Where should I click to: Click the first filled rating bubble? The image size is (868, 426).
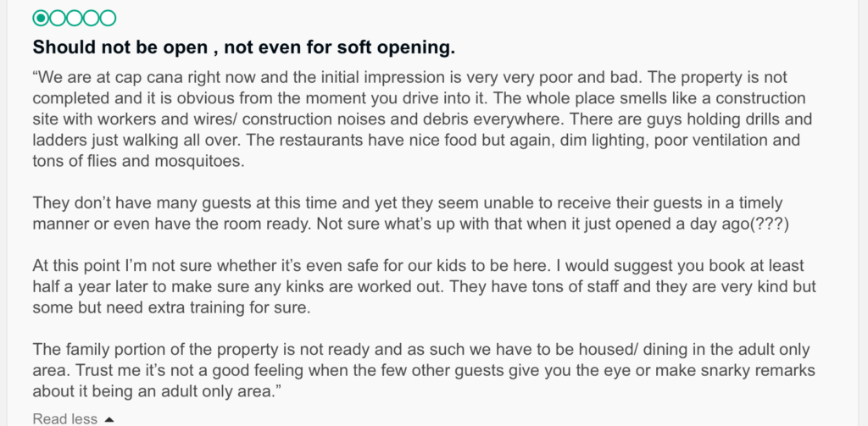41,19
